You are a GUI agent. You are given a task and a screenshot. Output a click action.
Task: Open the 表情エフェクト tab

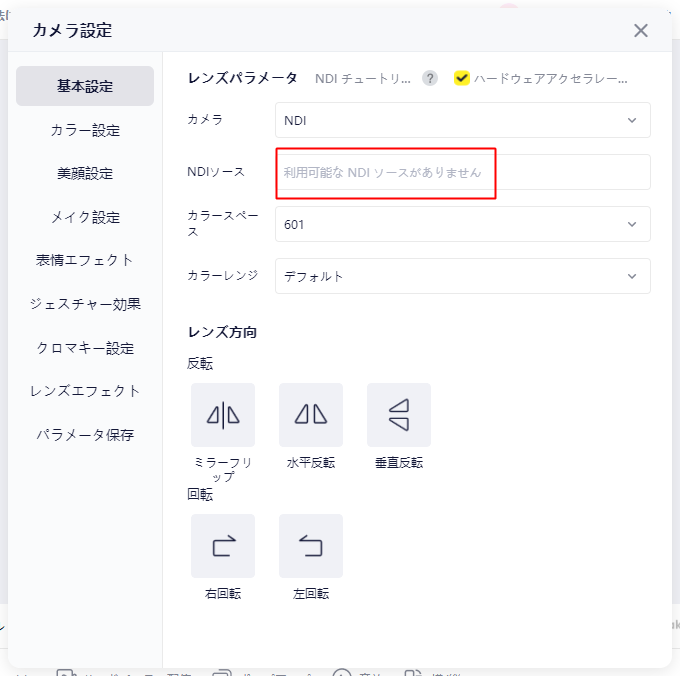click(85, 260)
